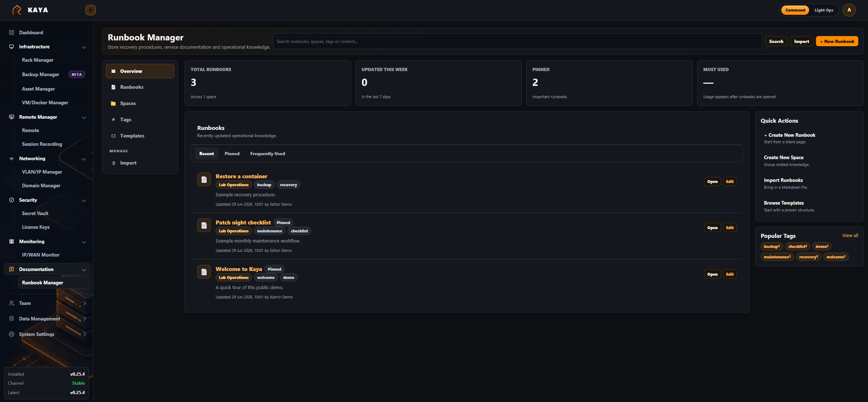This screenshot has width=868, height=402.
Task: Click the System Settings gear icon
Action: 12,334
